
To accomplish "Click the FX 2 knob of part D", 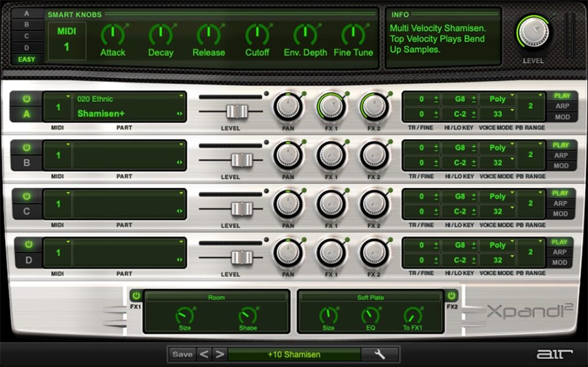I will (x=374, y=253).
